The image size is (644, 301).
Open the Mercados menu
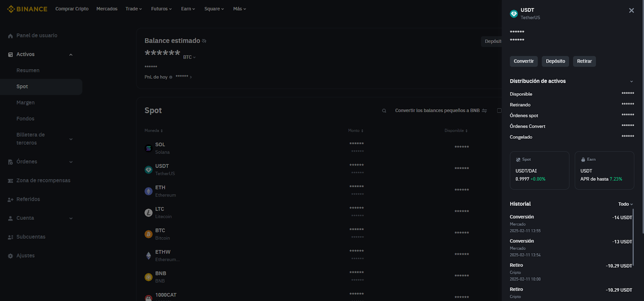click(x=107, y=9)
